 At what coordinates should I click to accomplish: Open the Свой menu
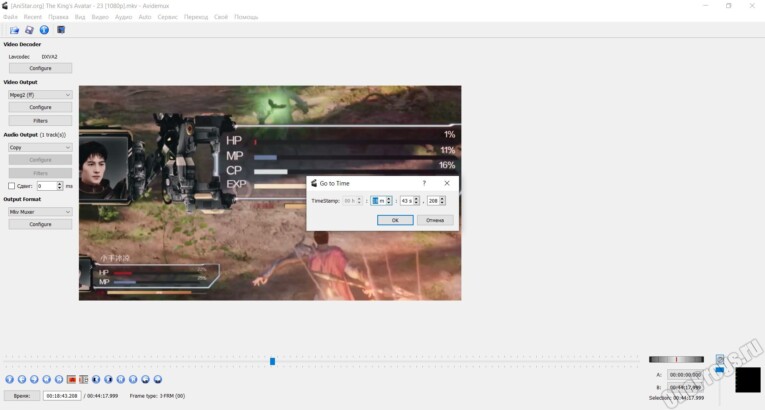pos(221,17)
